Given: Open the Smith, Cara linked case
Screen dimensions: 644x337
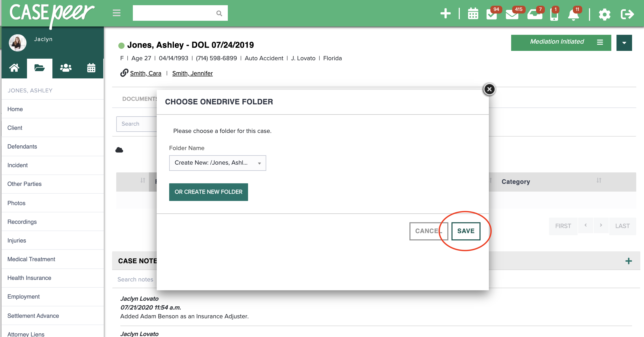Looking at the screenshot, I should coord(146,73).
